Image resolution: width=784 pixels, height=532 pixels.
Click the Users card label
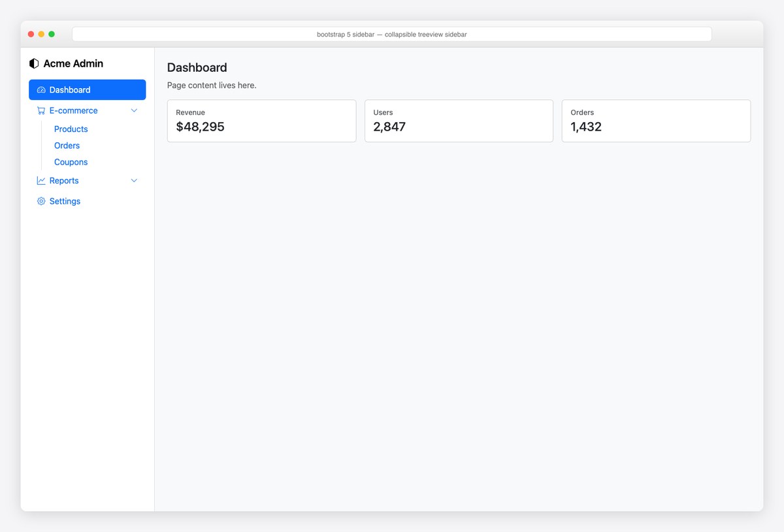[x=383, y=112]
